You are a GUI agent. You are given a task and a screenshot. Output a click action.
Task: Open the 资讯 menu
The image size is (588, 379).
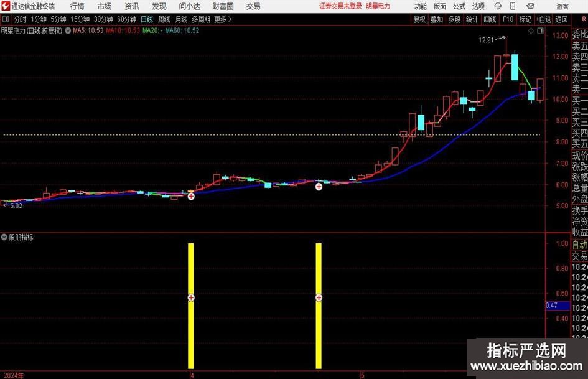tap(132, 6)
